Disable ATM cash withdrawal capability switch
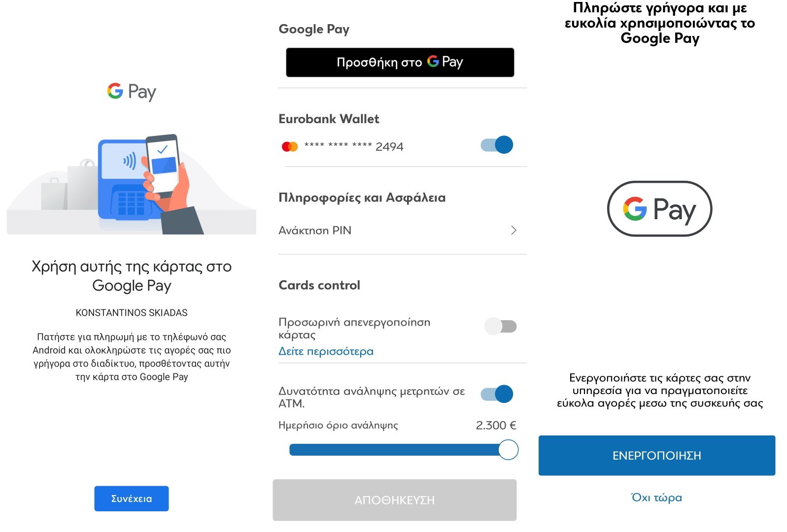 [497, 394]
